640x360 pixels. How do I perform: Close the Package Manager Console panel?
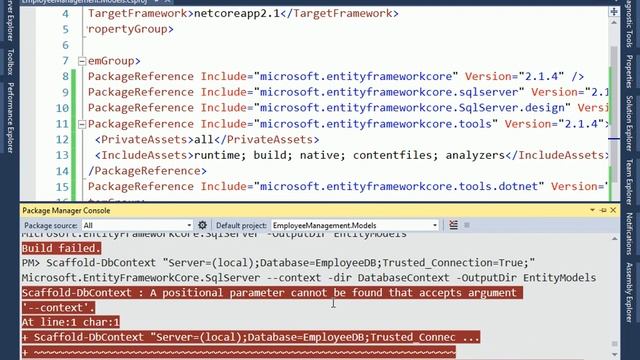613,210
